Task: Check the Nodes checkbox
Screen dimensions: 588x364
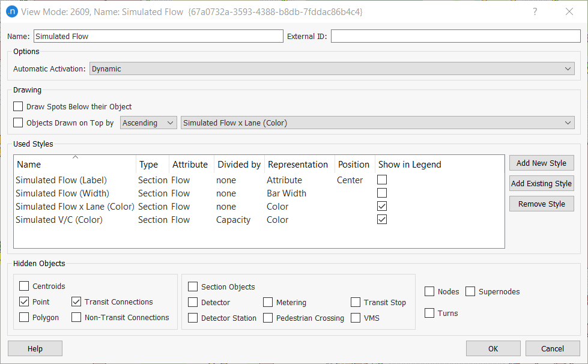Action: (429, 291)
